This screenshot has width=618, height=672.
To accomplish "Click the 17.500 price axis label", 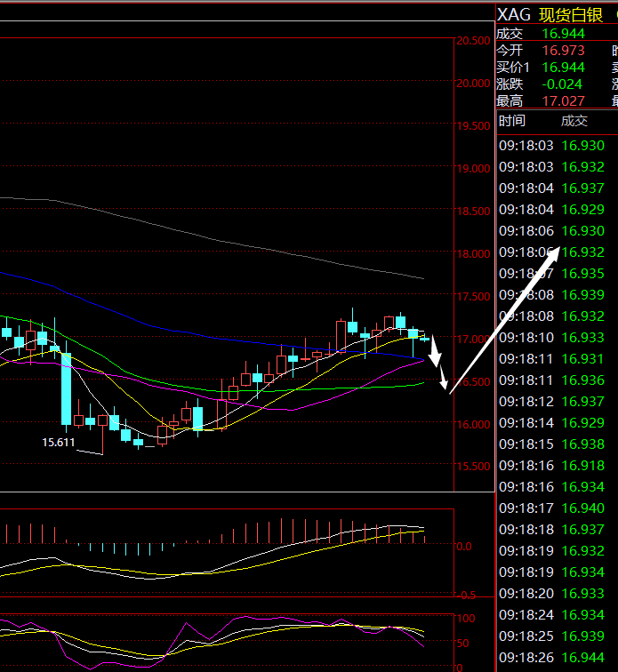I will tap(473, 296).
